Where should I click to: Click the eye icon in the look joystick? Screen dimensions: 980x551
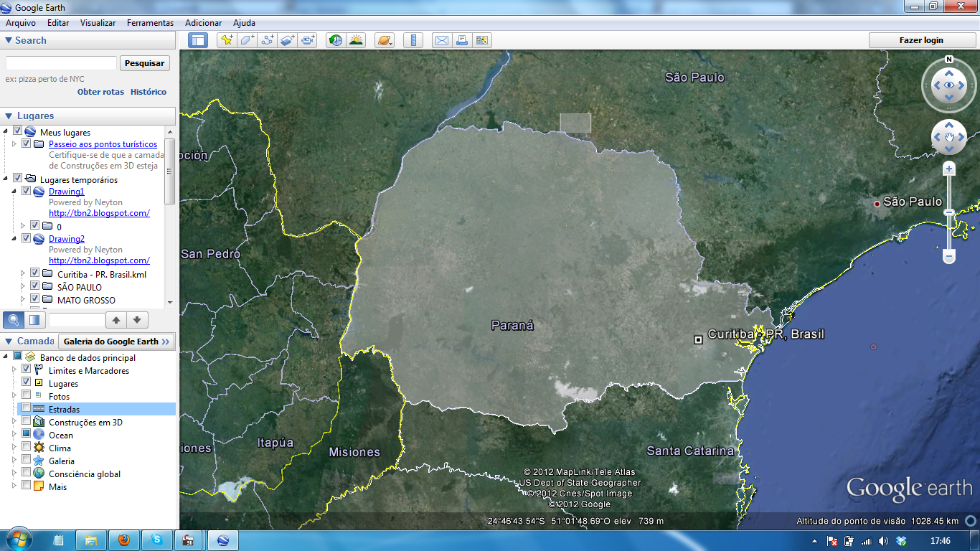(949, 85)
